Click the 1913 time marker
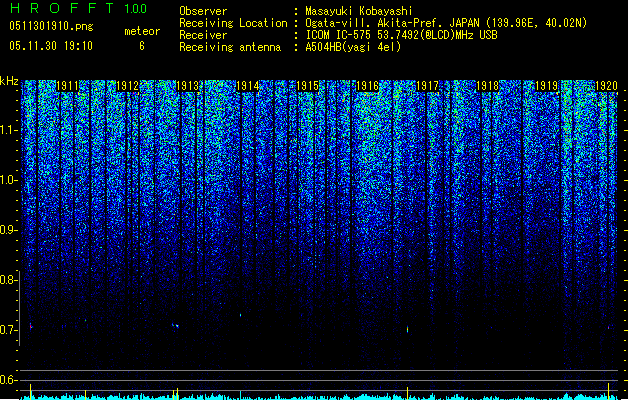Viewport: 629px width, 400px height. click(x=187, y=86)
